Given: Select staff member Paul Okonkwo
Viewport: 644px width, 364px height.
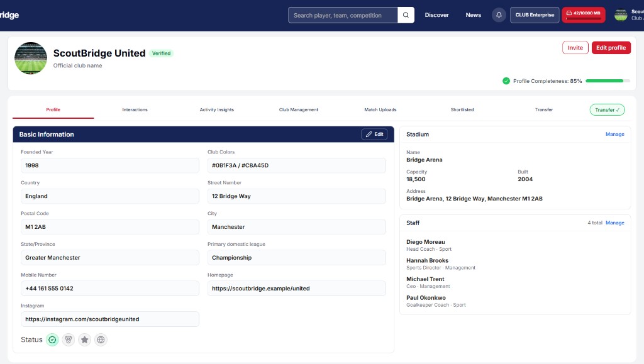Looking at the screenshot, I should click(426, 298).
